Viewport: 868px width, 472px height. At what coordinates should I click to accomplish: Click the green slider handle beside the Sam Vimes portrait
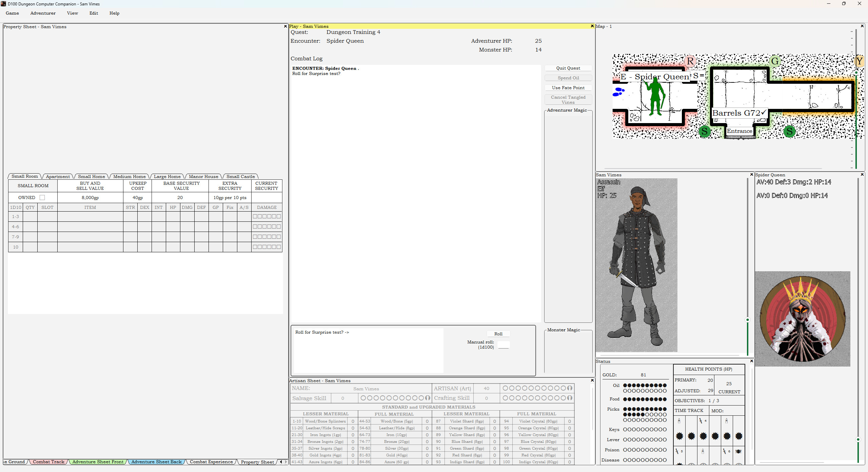pyautogui.click(x=747, y=320)
